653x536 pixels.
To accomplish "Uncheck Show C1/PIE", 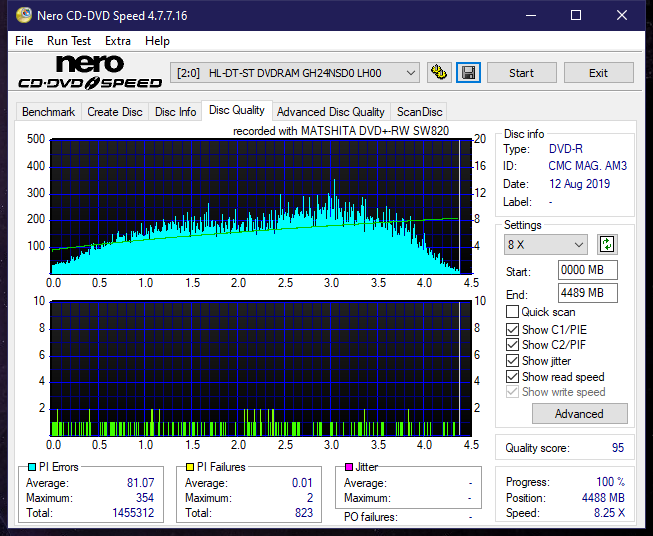I will [512, 329].
